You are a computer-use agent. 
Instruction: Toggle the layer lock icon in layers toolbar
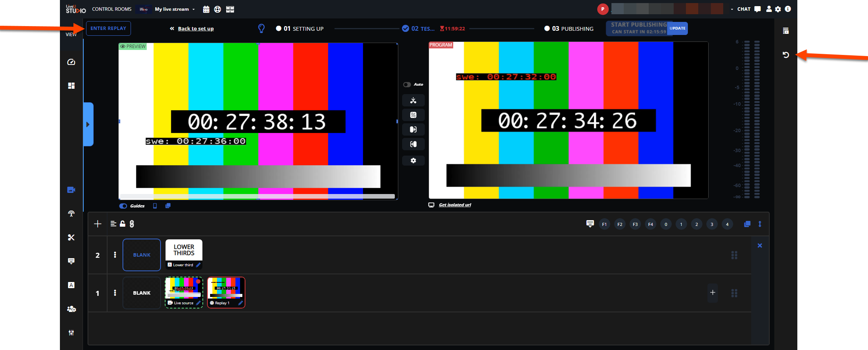pyautogui.click(x=123, y=224)
